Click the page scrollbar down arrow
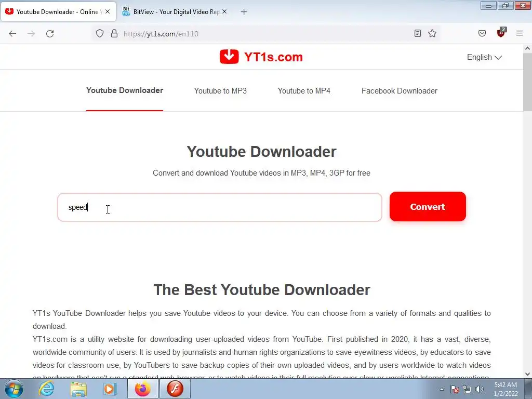The image size is (532, 399). (527, 374)
